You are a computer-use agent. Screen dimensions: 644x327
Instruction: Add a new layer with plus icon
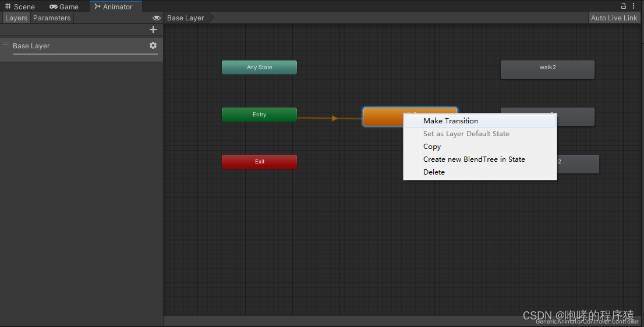(x=153, y=30)
